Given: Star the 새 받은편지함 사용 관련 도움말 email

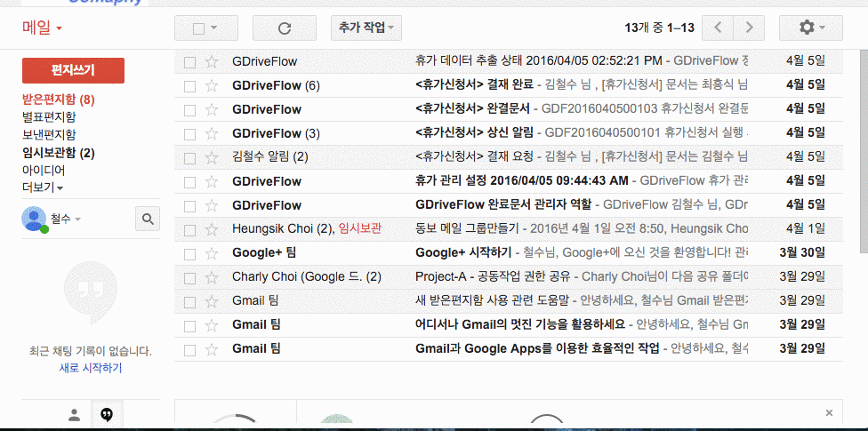Looking at the screenshot, I should tap(211, 301).
